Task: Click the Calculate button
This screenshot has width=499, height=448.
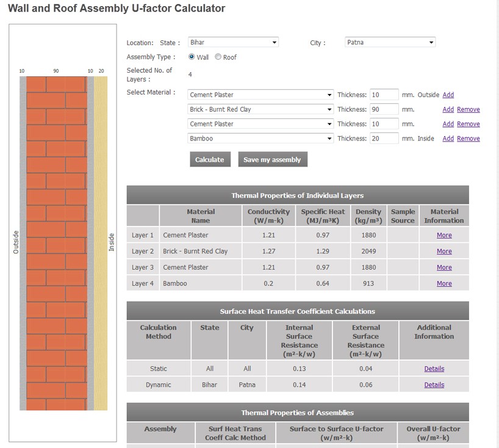Action: [x=210, y=159]
